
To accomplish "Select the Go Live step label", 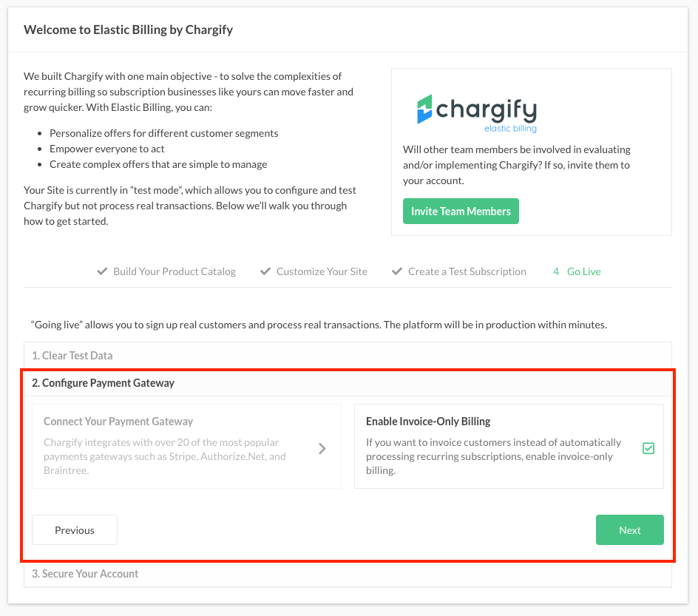I will (584, 271).
